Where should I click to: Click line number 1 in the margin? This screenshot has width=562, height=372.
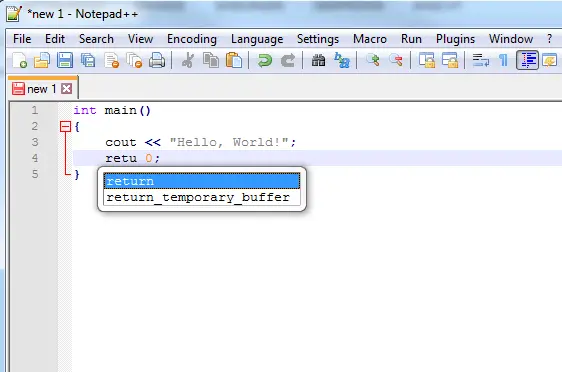(34, 110)
